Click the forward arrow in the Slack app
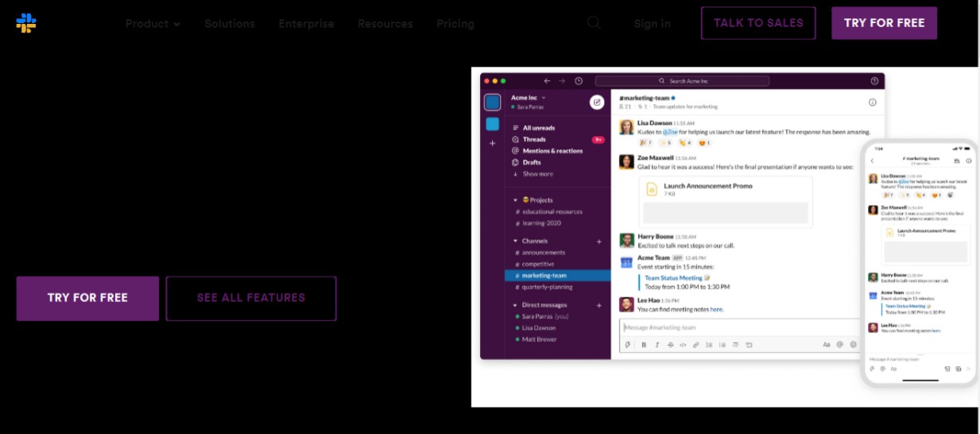 tap(562, 81)
